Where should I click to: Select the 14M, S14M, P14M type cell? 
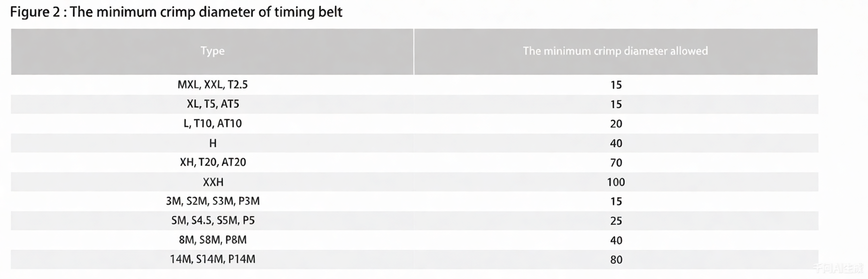click(x=213, y=259)
